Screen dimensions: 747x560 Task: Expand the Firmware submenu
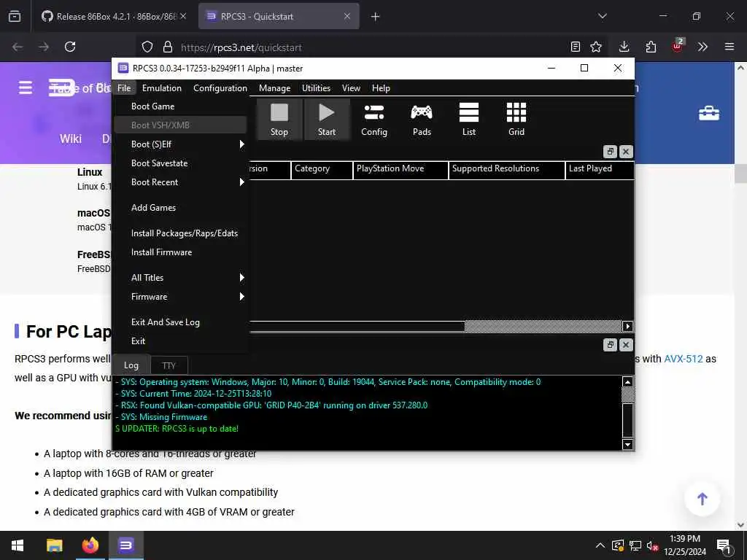point(180,297)
